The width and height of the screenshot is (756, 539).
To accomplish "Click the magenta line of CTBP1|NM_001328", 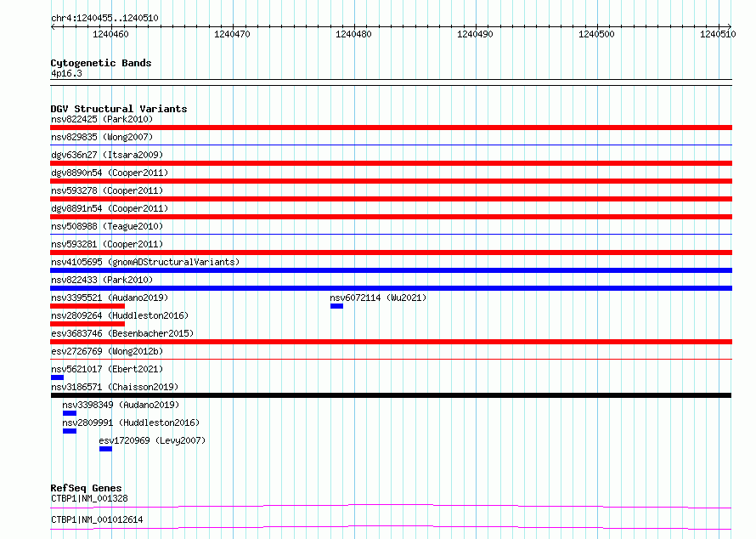I will [391, 506].
